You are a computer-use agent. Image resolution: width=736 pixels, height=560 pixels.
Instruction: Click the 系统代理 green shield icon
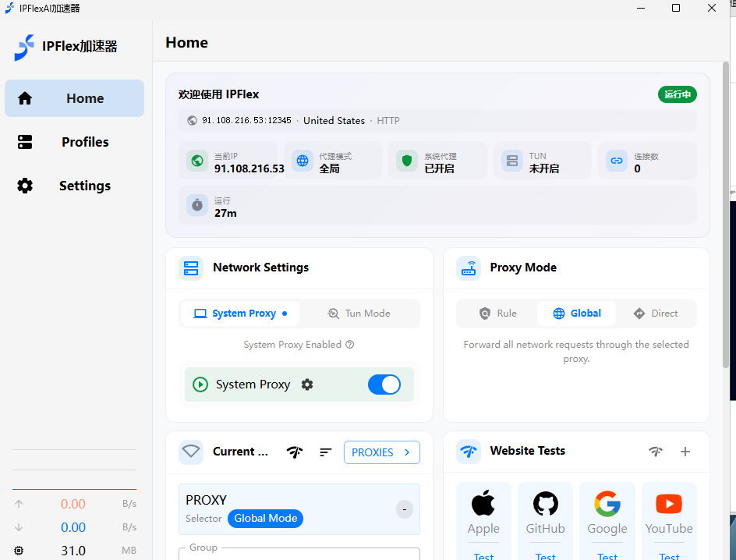407,161
